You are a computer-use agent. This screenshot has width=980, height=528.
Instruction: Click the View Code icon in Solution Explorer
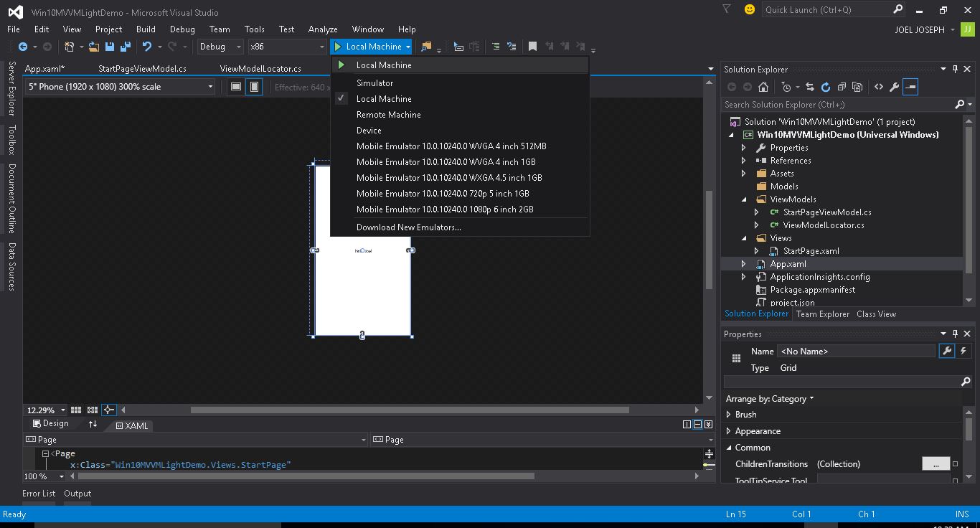878,87
